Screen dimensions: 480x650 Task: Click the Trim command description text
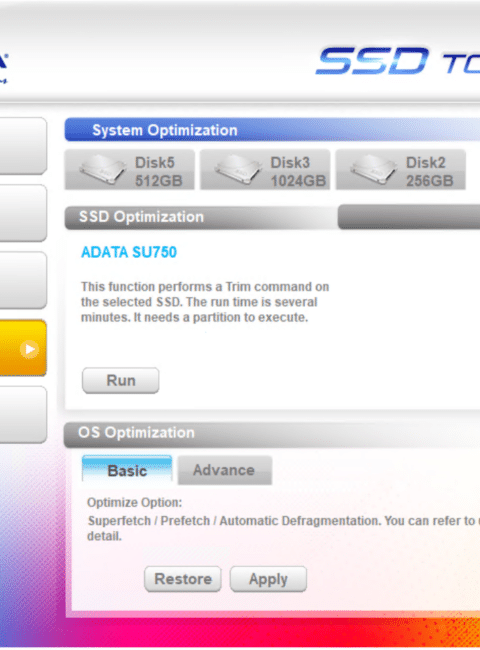click(x=205, y=302)
